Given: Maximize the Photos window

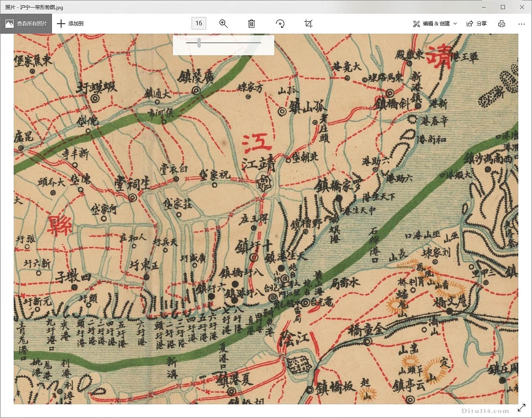Looking at the screenshot, I should coord(503,7).
